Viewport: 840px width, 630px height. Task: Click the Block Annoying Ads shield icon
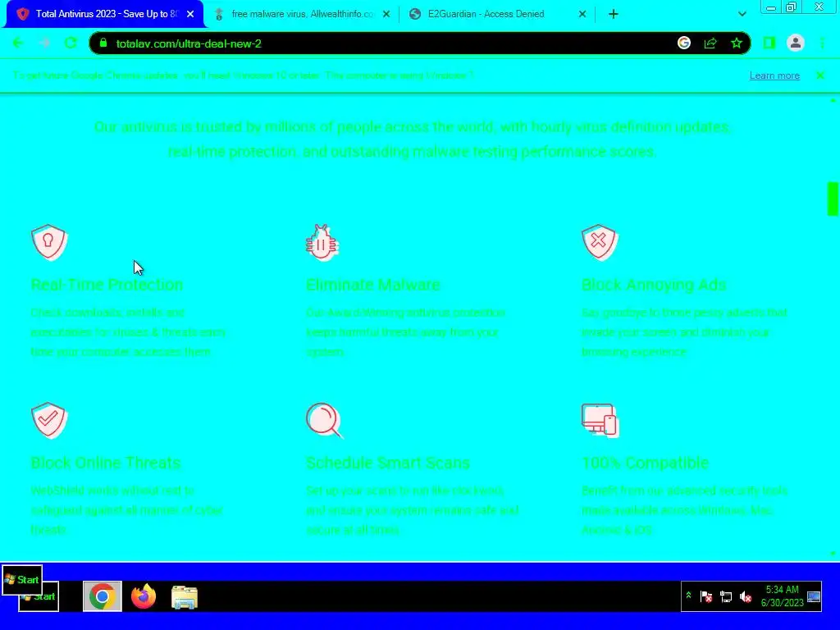600,242
